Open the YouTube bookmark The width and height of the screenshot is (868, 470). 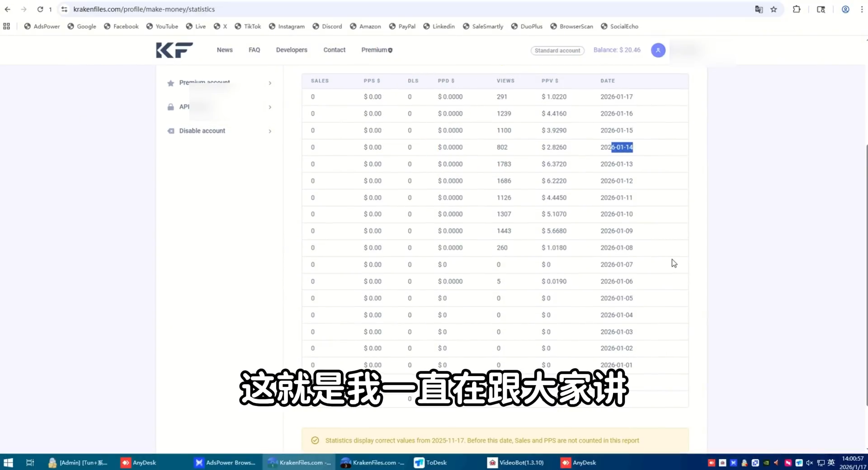[162, 26]
